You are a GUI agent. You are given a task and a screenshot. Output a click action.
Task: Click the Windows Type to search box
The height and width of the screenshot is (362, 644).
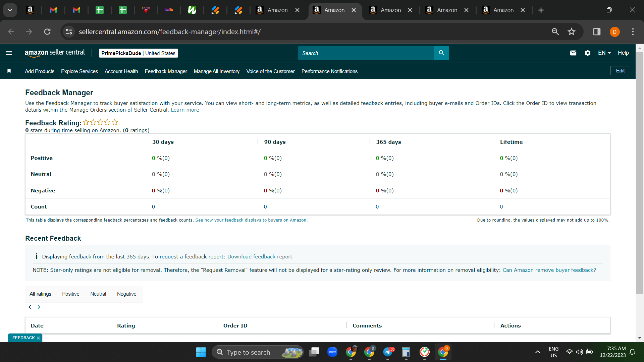click(x=258, y=352)
